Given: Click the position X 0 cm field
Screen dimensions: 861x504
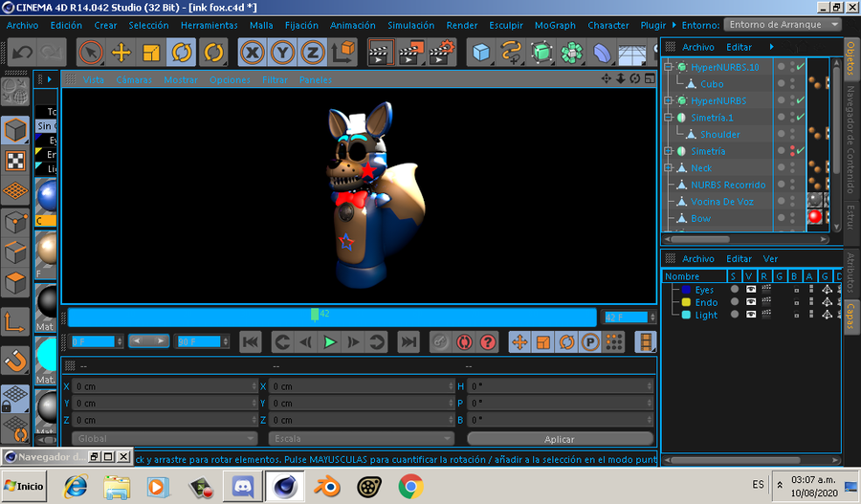Looking at the screenshot, I should [165, 386].
